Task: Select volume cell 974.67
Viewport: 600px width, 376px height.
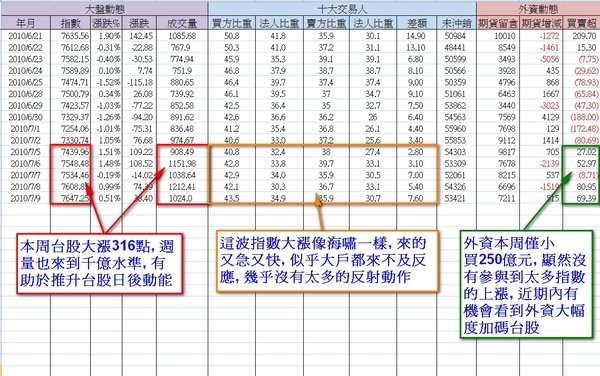Action: pos(182,140)
